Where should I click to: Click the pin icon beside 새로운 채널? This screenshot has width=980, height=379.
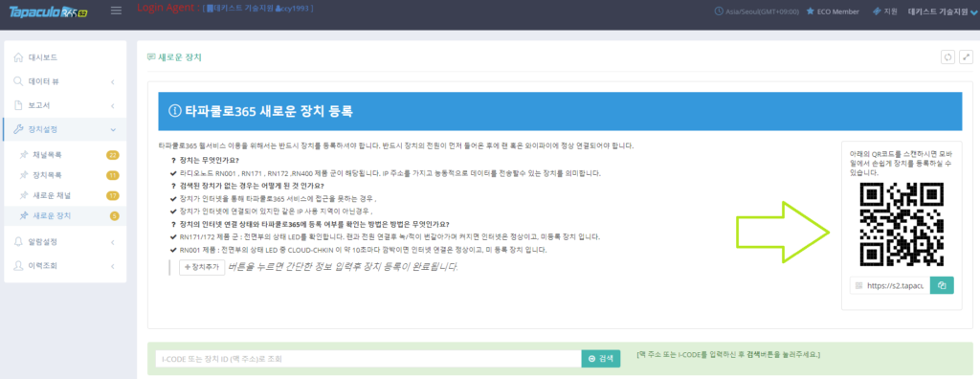click(24, 196)
